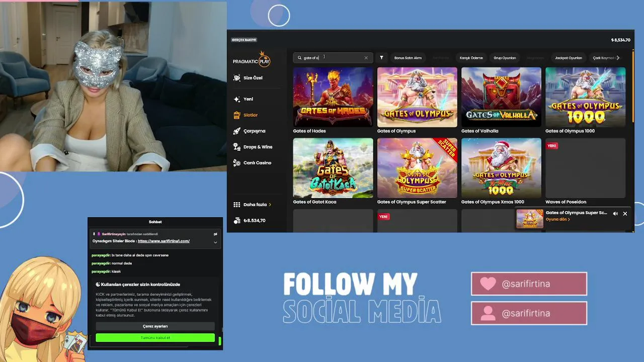This screenshot has width=644, height=362.
Task: Clear the search text with X
Action: click(366, 58)
